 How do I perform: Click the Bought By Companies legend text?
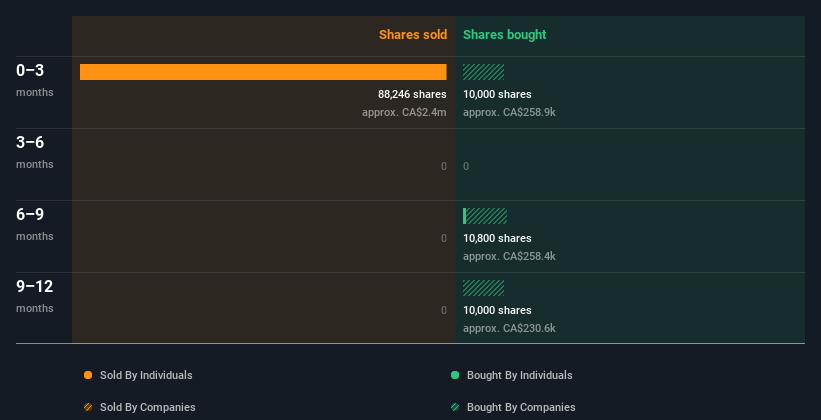point(521,407)
